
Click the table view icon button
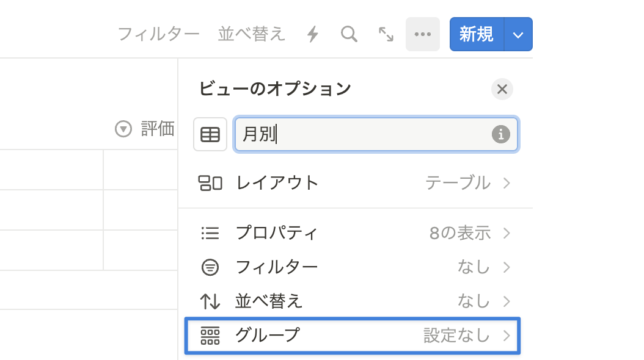point(210,134)
